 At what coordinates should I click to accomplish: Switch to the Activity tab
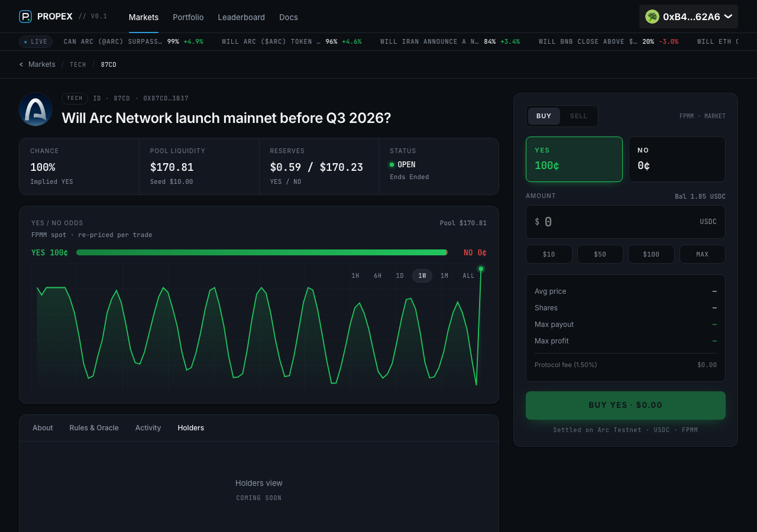(x=148, y=428)
